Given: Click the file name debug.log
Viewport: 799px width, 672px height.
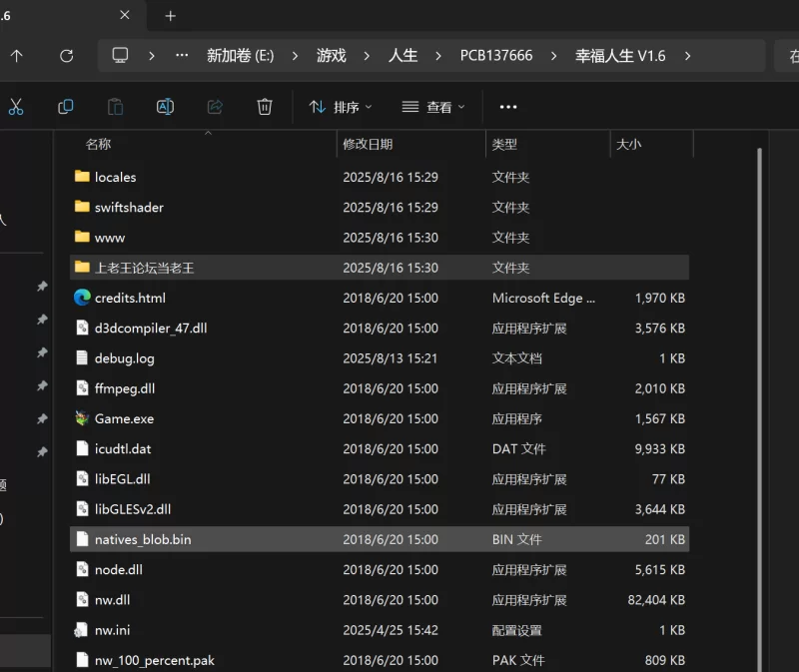Looking at the screenshot, I should point(125,358).
